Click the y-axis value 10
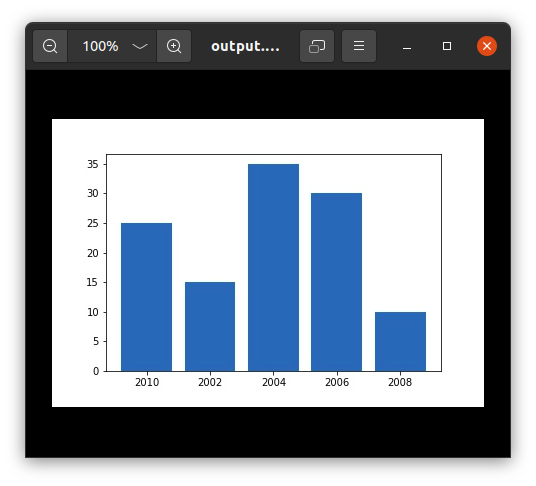Viewport: 536px width, 486px height. click(x=93, y=312)
